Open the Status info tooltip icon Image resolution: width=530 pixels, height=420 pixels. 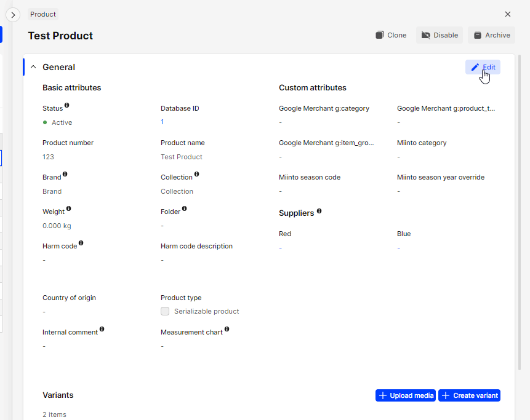click(x=67, y=106)
